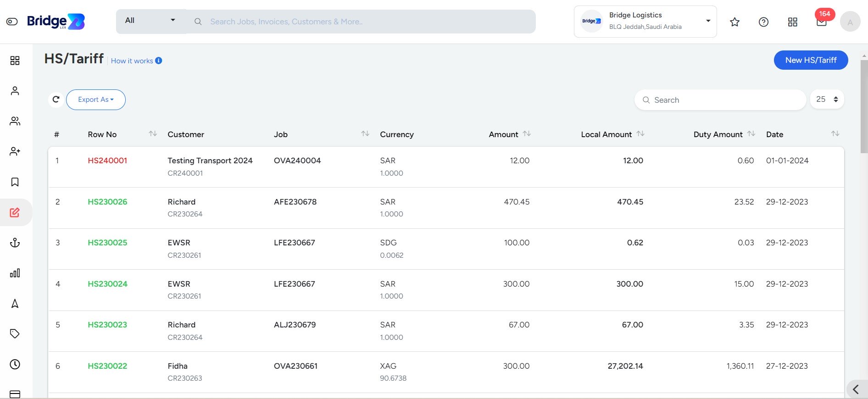Click the vertical page scrollbar

pyautogui.click(x=864, y=105)
